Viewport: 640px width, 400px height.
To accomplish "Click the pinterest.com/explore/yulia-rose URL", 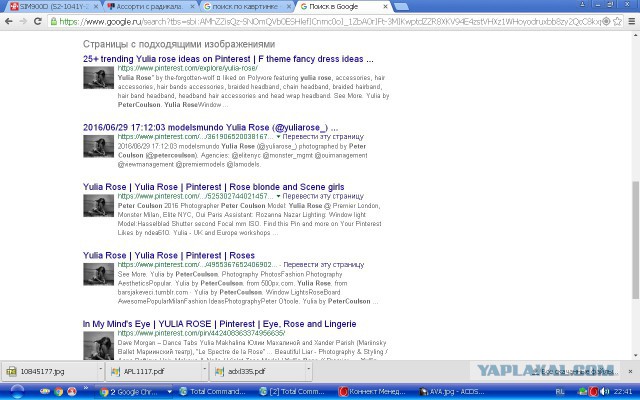I will pyautogui.click(x=188, y=68).
